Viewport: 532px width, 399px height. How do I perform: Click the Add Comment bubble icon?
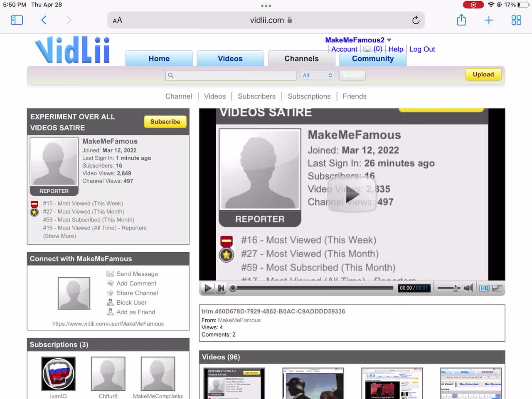tap(110, 283)
